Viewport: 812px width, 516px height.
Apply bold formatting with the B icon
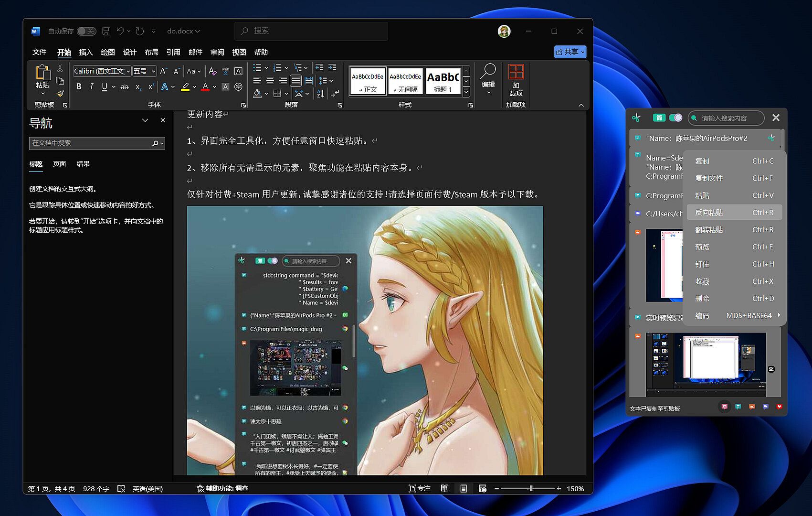tap(79, 86)
